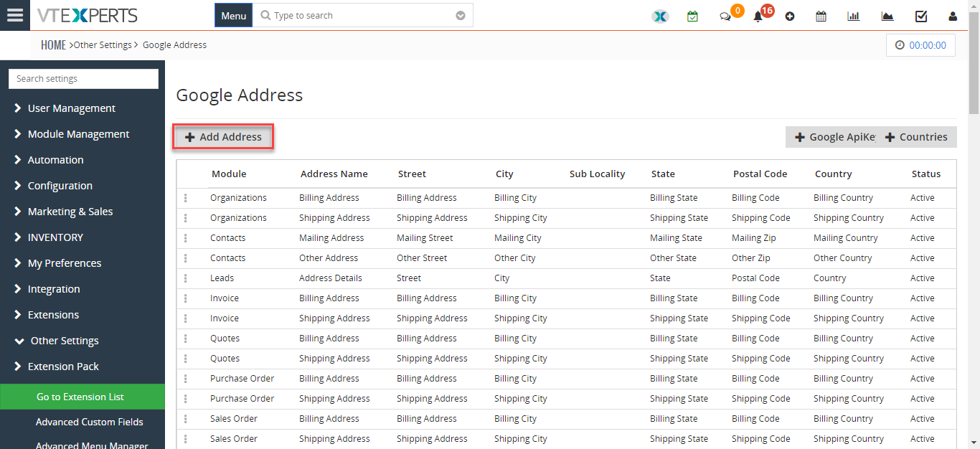Open the user profile icon
The width and height of the screenshot is (980, 449).
(x=953, y=16)
